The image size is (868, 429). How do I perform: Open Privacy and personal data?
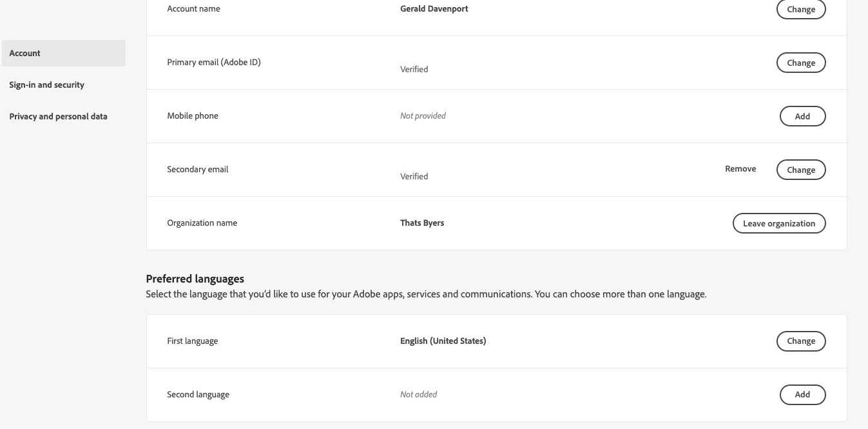click(58, 116)
